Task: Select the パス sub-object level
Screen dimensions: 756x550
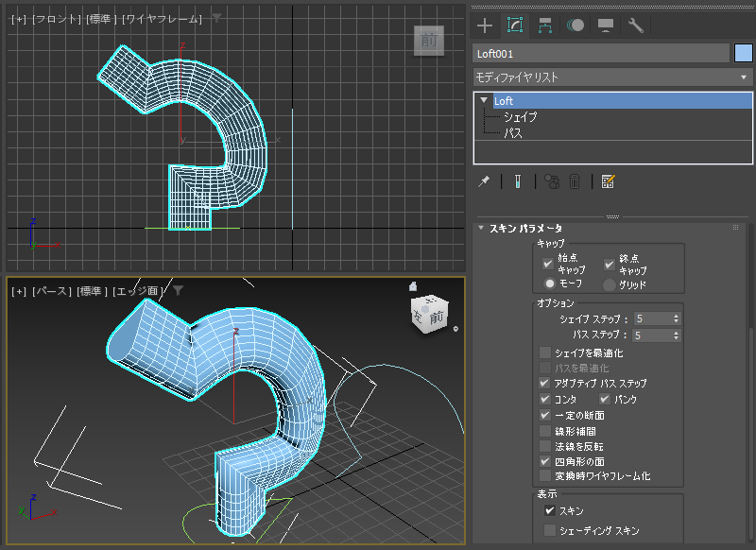Action: [x=513, y=133]
